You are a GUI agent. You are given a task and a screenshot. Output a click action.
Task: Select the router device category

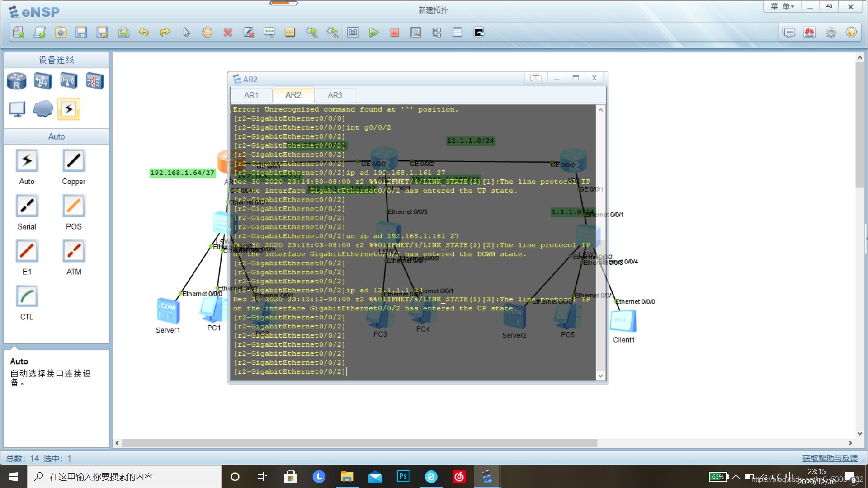(x=17, y=81)
